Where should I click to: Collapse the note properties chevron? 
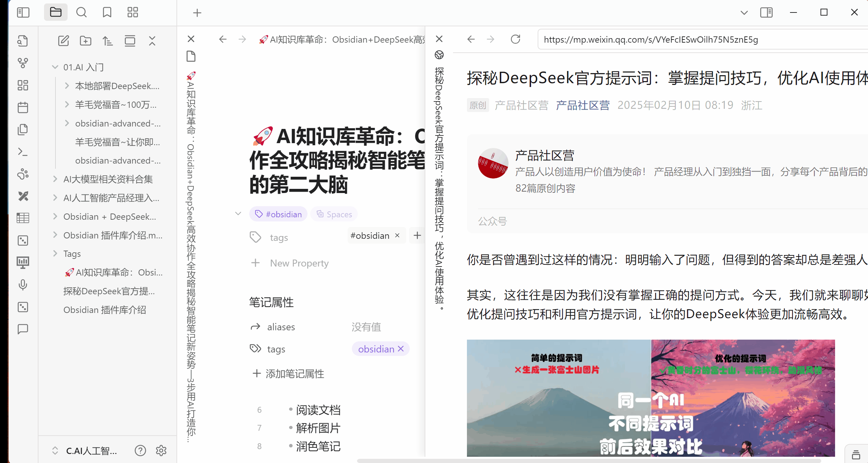(238, 214)
